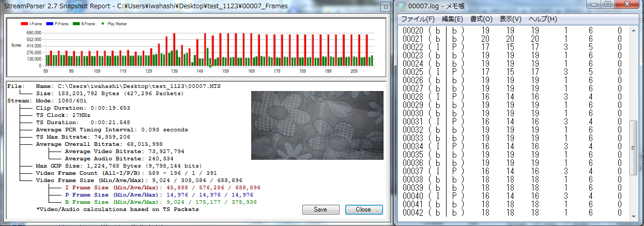Open the 書式(O) menu
644x226 pixels.
[x=481, y=19]
